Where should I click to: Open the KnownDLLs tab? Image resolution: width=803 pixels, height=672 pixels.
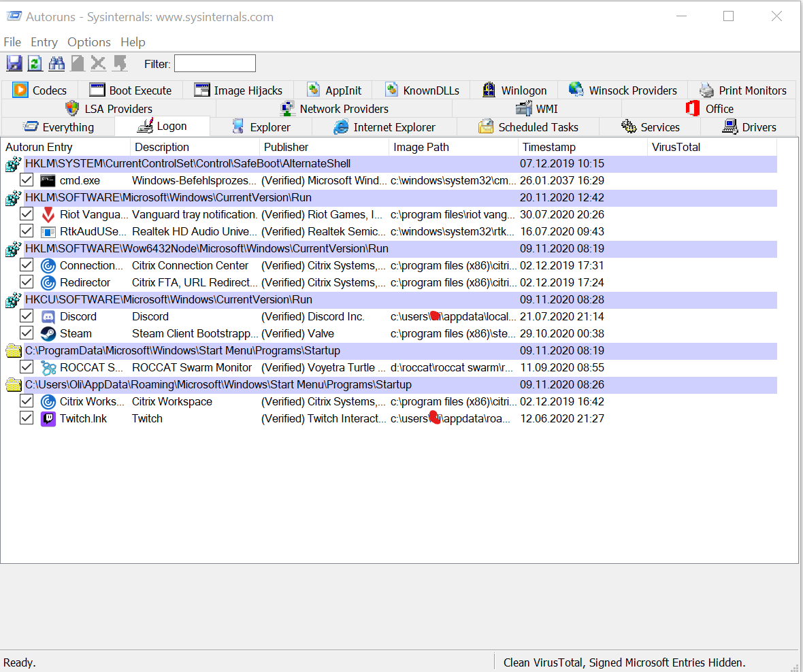(x=422, y=90)
